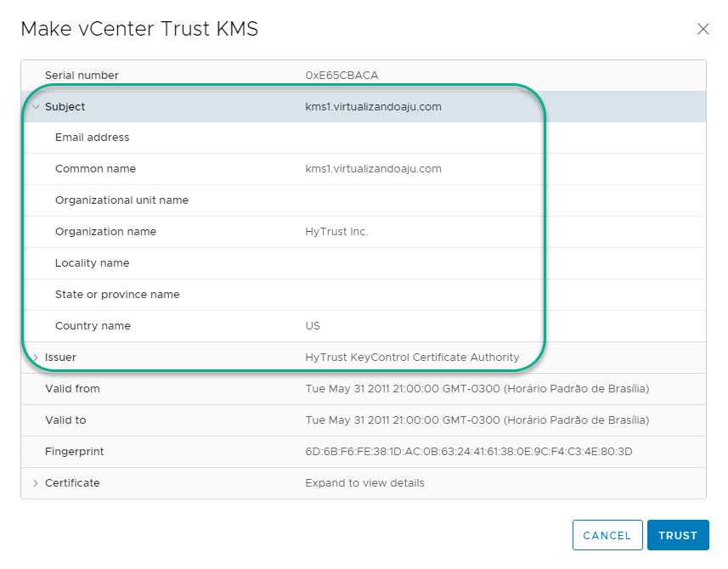Click the 'Expand to view details' text
This screenshot has height=569, width=728.
tap(364, 483)
